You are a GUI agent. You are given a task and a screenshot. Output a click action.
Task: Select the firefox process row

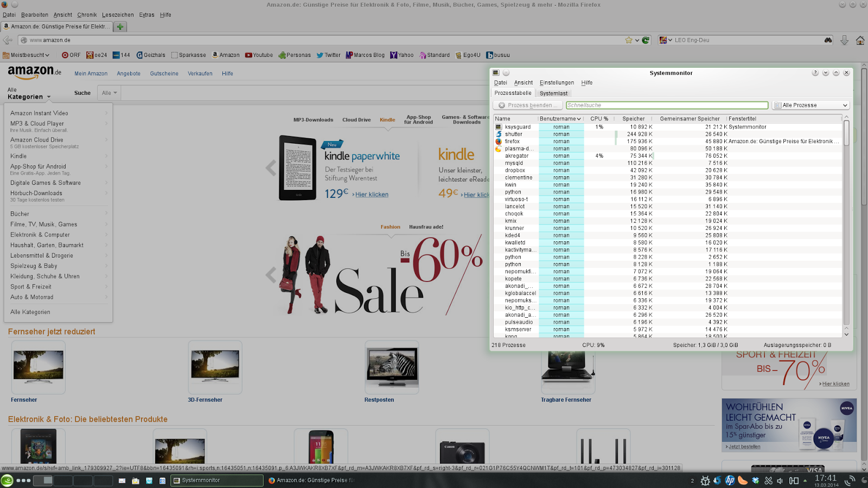[x=667, y=141]
